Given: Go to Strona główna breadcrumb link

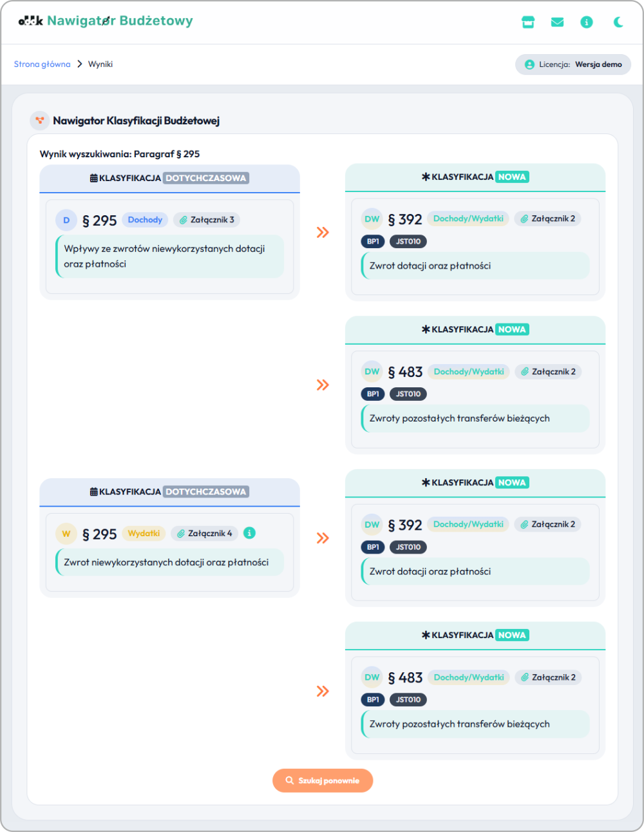Looking at the screenshot, I should [x=42, y=64].
